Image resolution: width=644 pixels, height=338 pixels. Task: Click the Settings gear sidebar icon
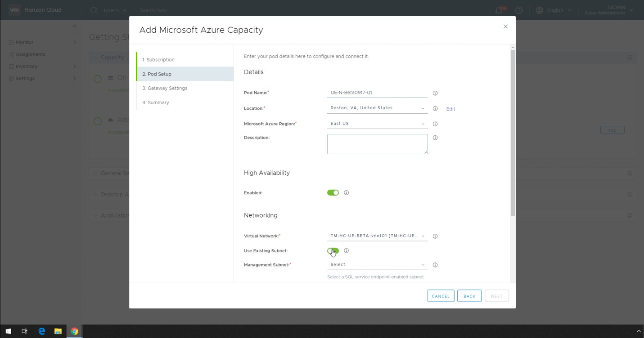[x=11, y=79]
